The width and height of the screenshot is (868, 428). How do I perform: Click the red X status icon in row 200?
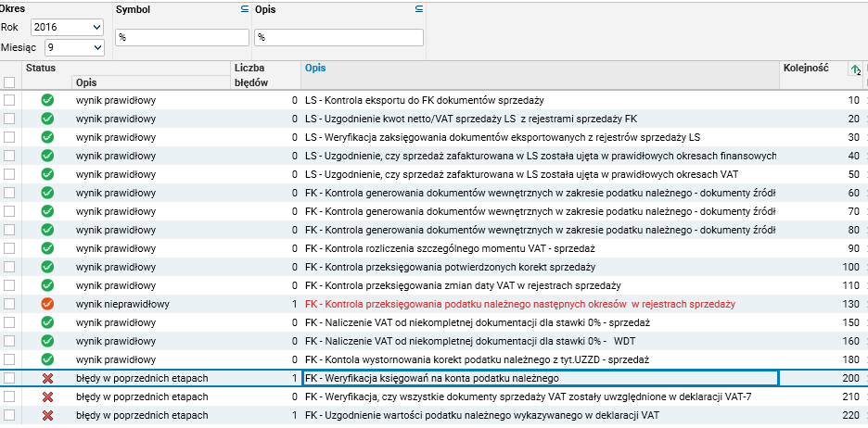click(47, 378)
